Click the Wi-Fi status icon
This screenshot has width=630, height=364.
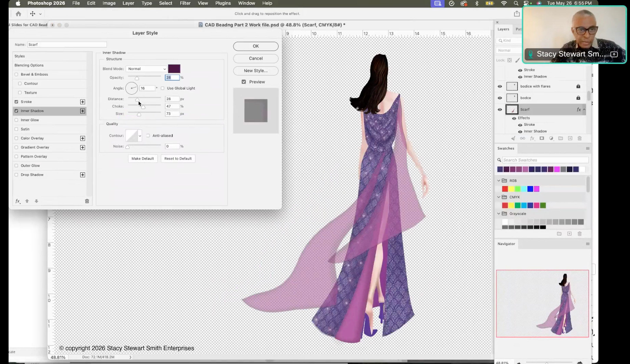(504, 3)
